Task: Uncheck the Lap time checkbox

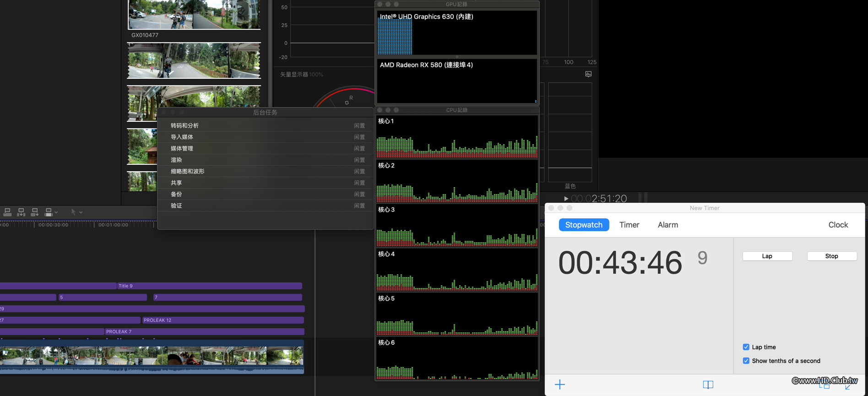Action: point(746,347)
